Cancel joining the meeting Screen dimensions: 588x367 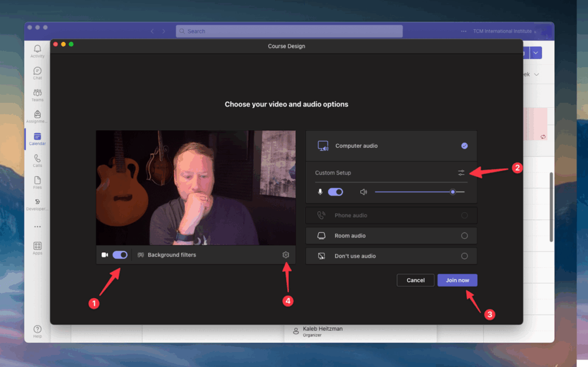[x=415, y=280]
